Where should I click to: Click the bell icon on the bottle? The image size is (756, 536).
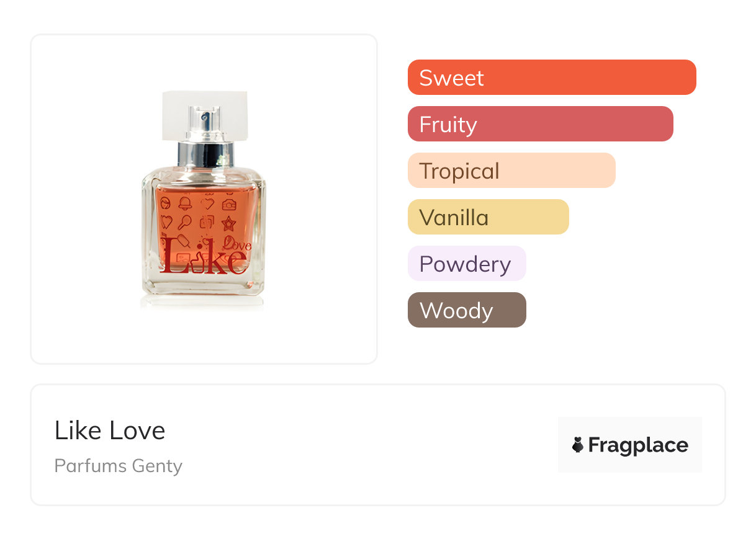coord(186,203)
